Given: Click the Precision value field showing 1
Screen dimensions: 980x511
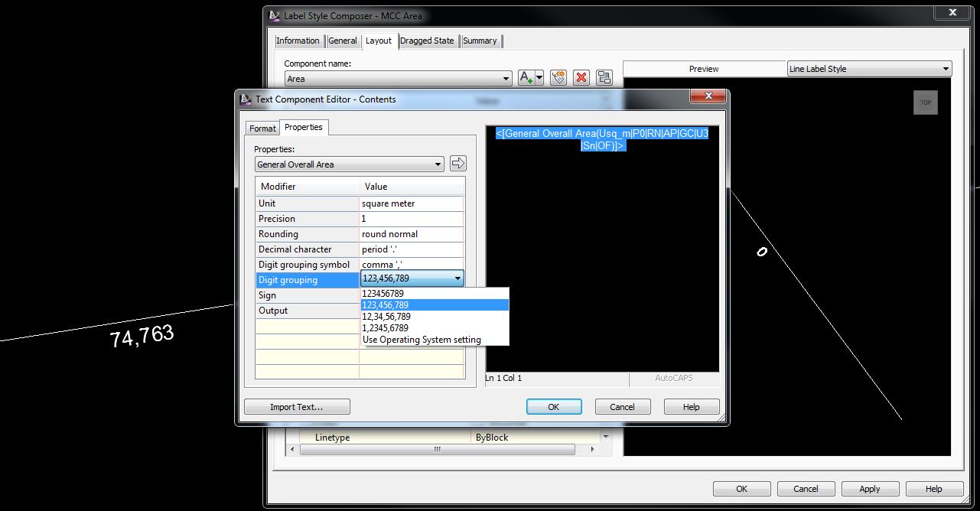Looking at the screenshot, I should pyautogui.click(x=412, y=218).
